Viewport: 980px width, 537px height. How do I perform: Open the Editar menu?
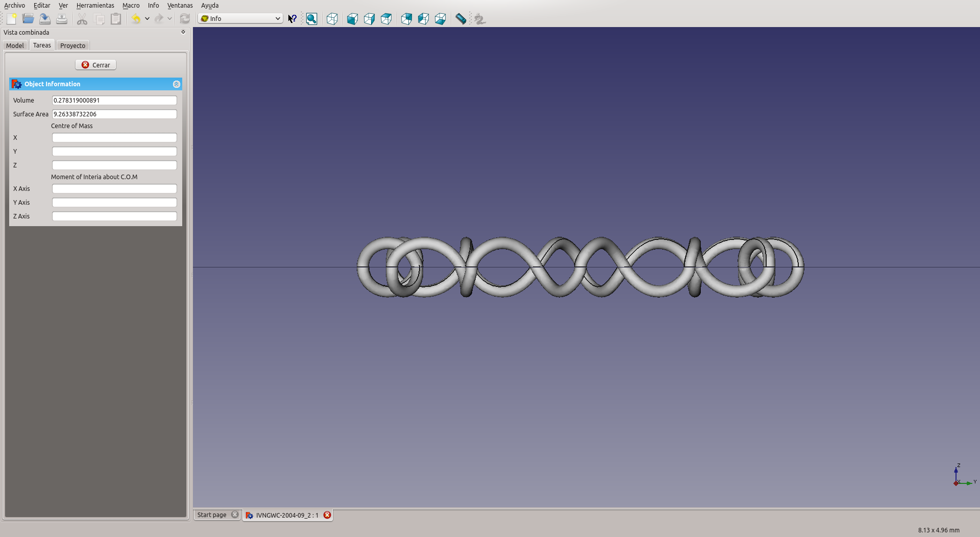point(42,5)
